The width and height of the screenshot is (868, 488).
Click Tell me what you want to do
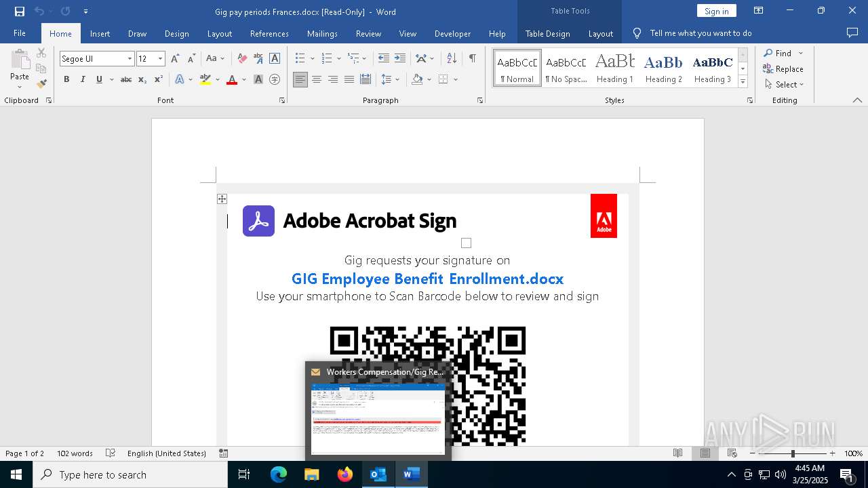coord(701,33)
